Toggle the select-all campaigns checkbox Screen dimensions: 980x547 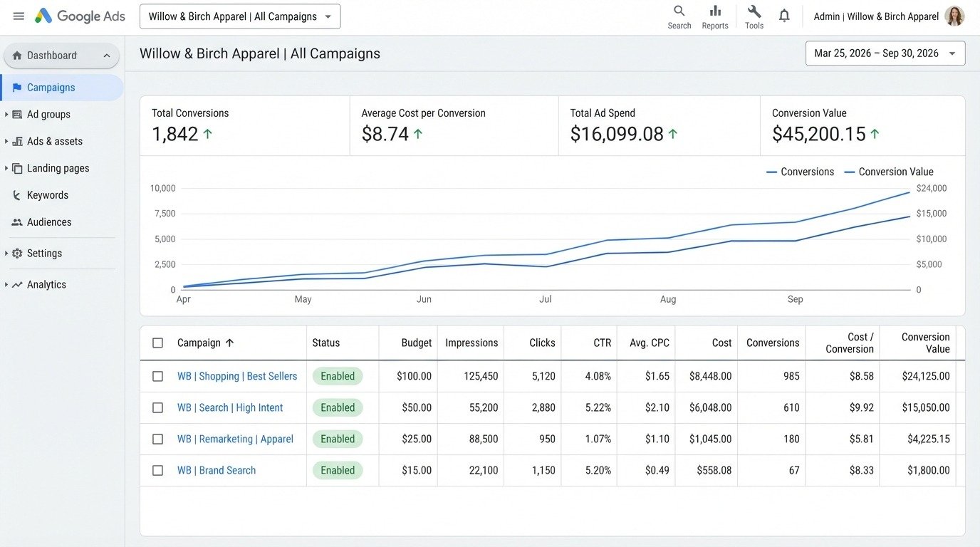coord(158,343)
